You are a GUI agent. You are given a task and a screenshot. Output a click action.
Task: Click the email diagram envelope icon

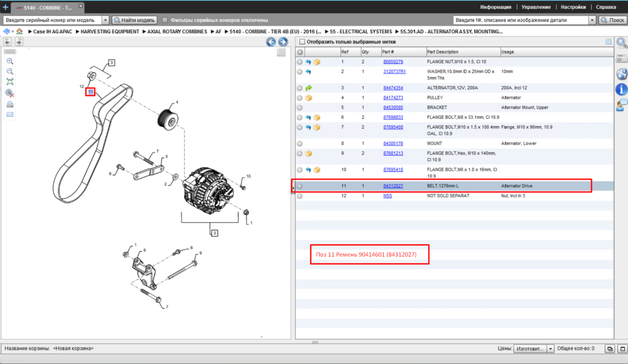coord(10,114)
